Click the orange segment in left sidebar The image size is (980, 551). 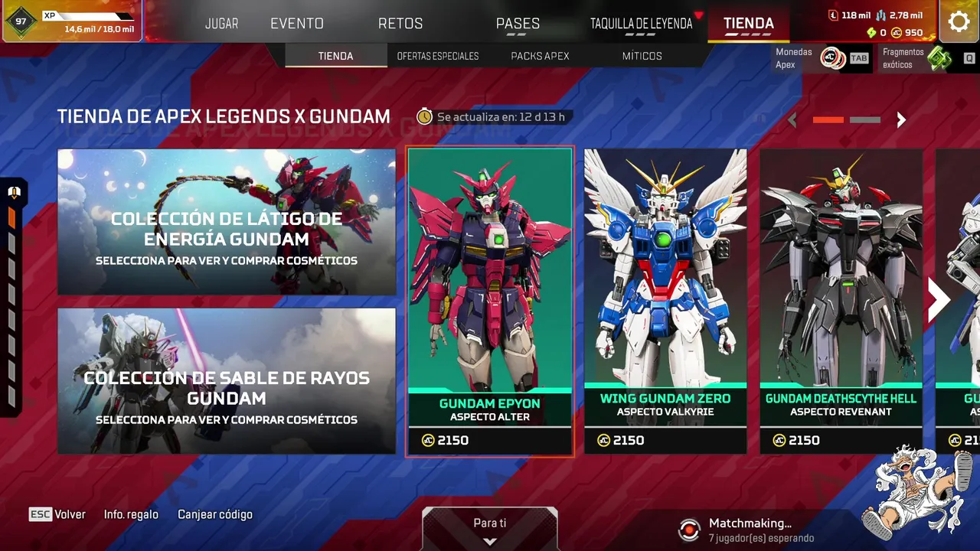pyautogui.click(x=11, y=218)
